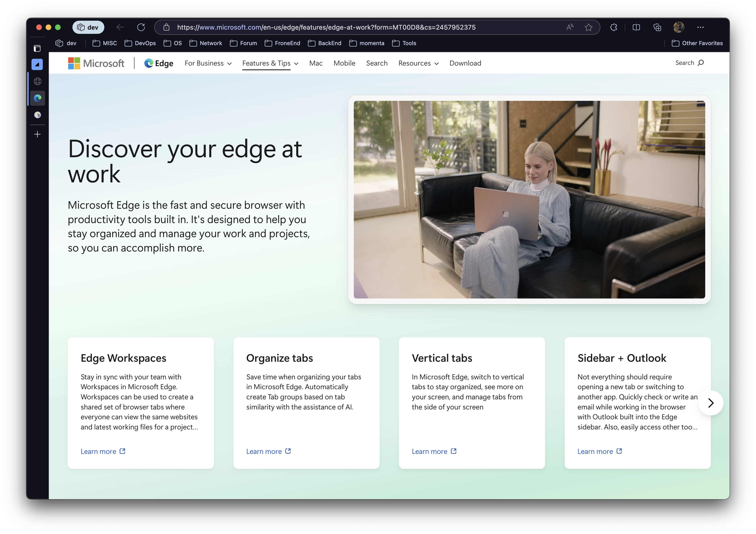The height and width of the screenshot is (534, 756).
Task: Open Collections panel icon
Action: click(657, 27)
